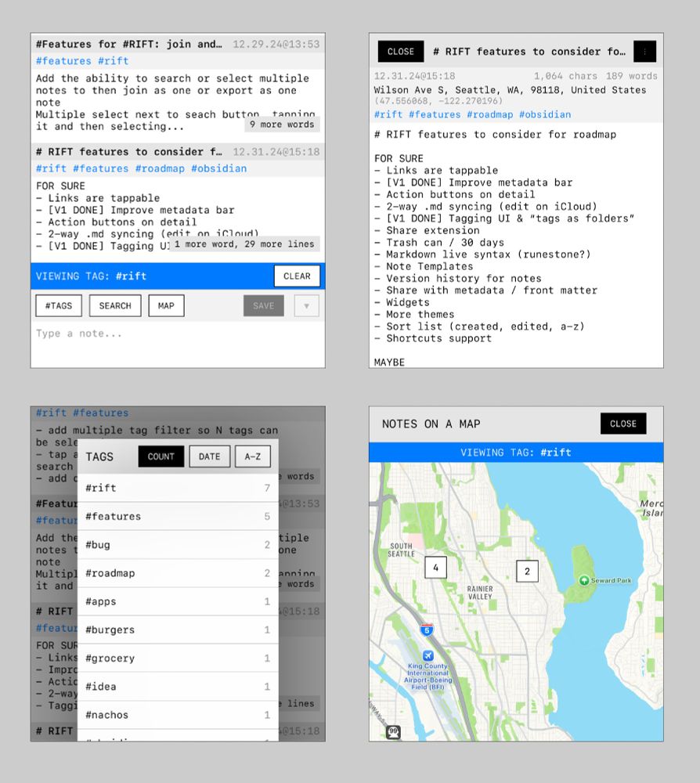Open the map cluster marker labeled 4
Screen dimensions: 700x783
click(x=436, y=568)
